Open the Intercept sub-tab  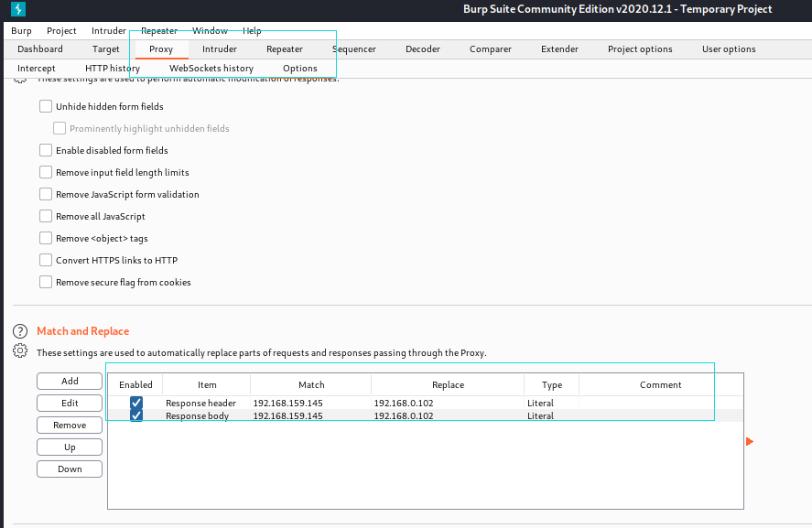(37, 69)
